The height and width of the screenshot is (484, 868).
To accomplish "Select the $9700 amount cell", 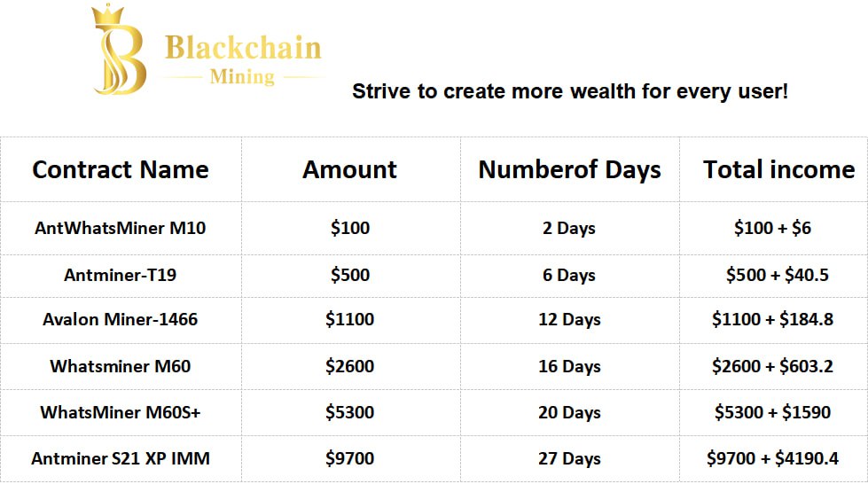I will click(350, 458).
